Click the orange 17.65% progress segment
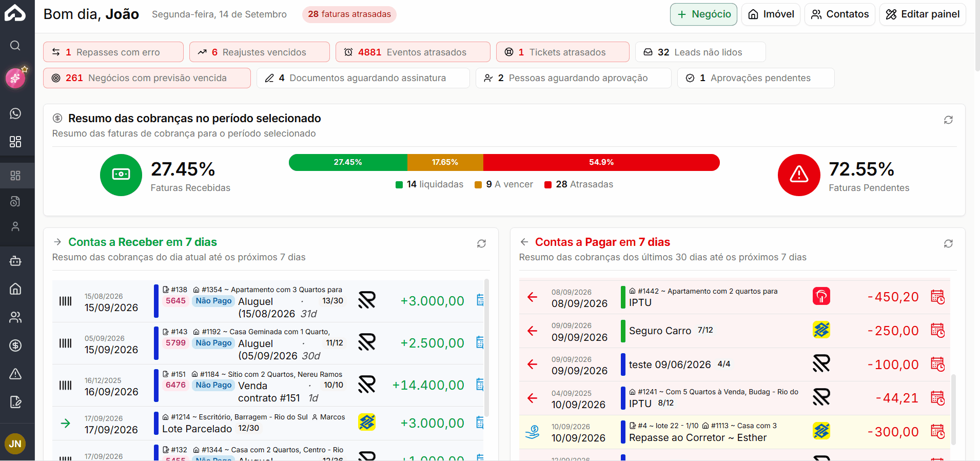Screen dimensions: 980x461 click(445, 162)
